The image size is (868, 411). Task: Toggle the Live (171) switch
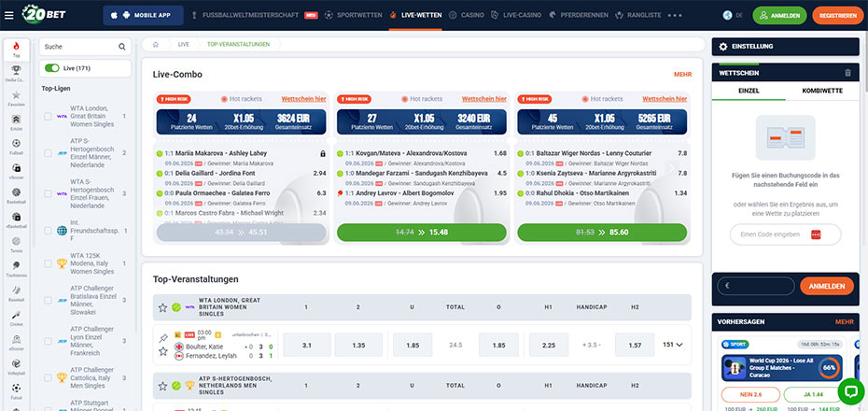(x=52, y=68)
